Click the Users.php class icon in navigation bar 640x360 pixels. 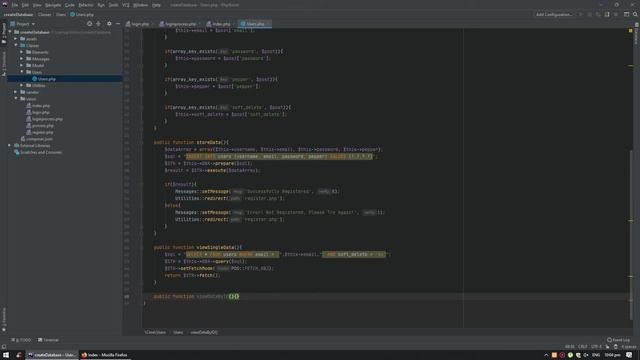pyautogui.click(x=72, y=14)
